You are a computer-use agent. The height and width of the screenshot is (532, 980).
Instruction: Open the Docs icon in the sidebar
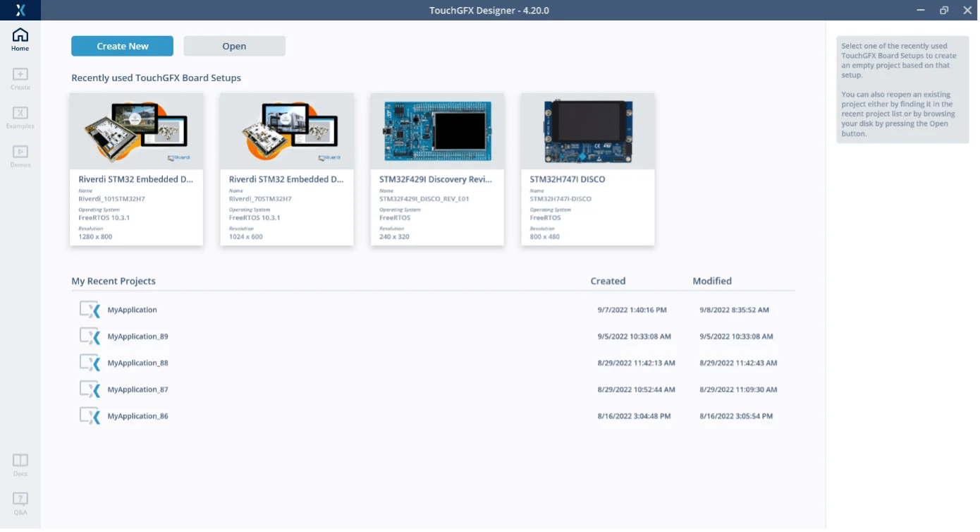pos(20,464)
